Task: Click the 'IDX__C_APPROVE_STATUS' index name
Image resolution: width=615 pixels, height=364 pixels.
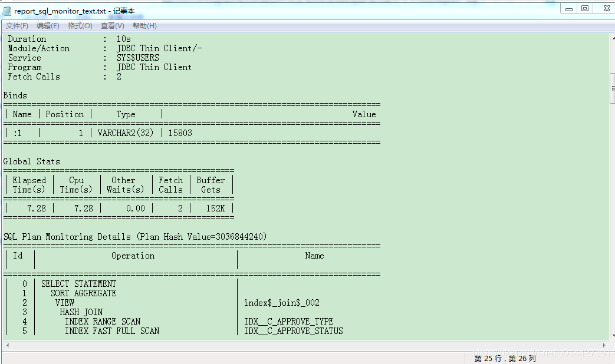Action: click(294, 331)
